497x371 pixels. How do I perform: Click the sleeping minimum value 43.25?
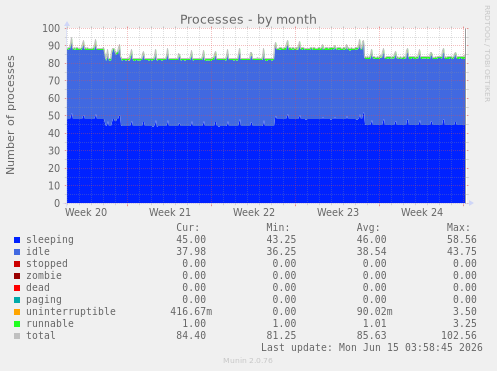pos(281,240)
